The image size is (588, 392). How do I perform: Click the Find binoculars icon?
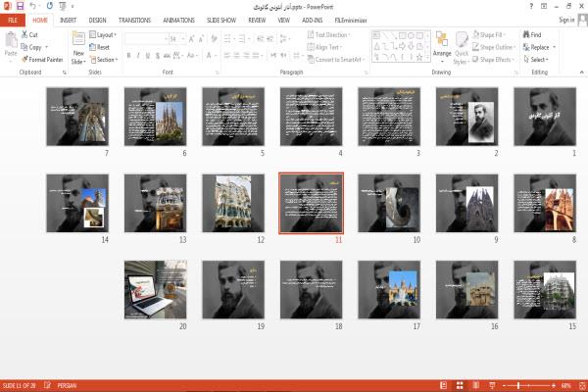[x=526, y=34]
